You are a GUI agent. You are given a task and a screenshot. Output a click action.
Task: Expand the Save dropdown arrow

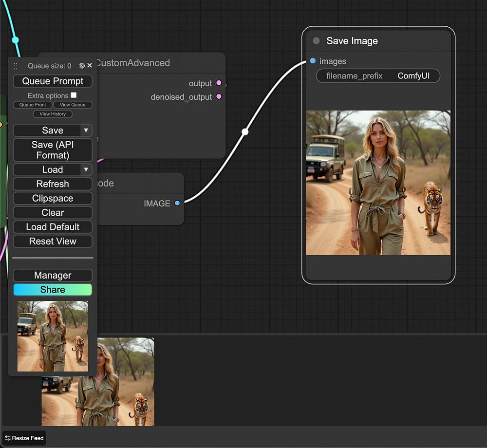click(x=86, y=131)
